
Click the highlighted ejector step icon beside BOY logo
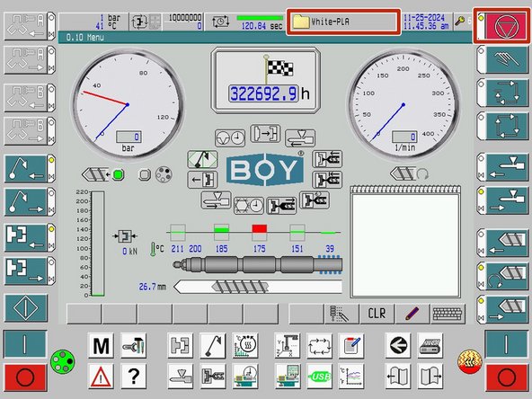[x=202, y=159]
